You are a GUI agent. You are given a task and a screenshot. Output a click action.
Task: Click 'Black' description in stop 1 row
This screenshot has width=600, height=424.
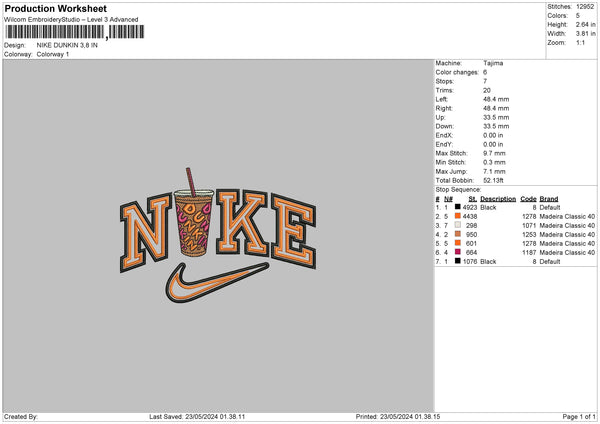coord(488,207)
